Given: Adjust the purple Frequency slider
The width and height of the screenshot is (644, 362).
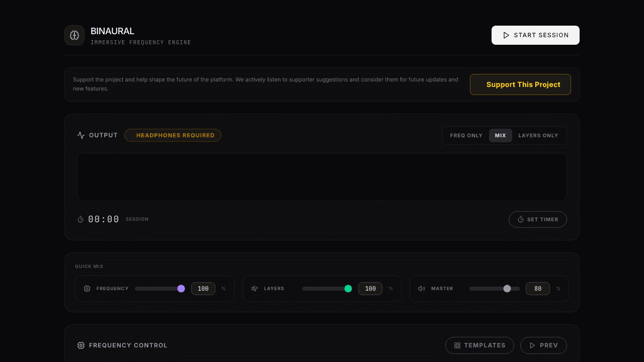Looking at the screenshot, I should click(160, 289).
